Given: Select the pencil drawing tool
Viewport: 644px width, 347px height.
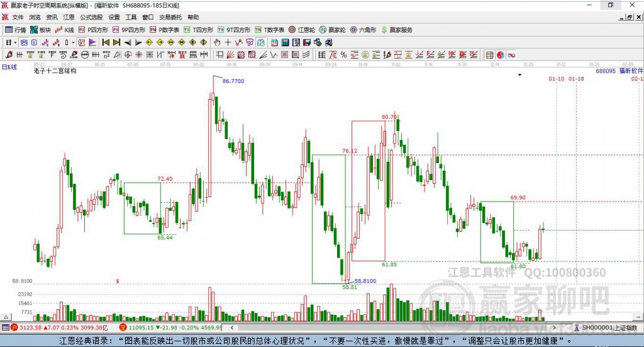Looking at the screenshot, I should coord(9,55).
